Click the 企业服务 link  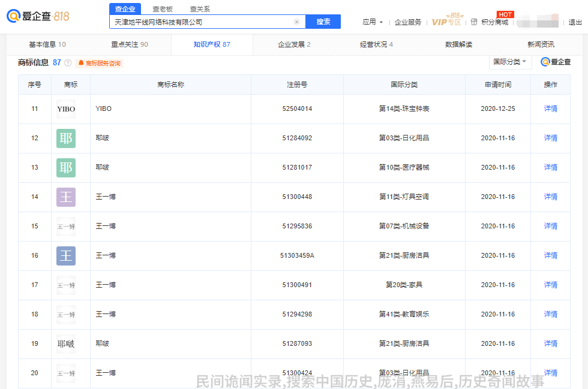(407, 22)
